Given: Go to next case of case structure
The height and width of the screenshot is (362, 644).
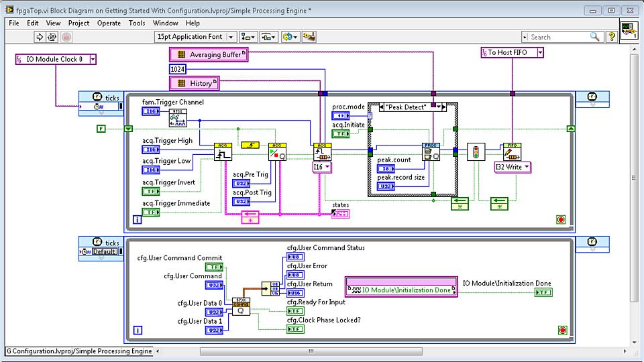Looking at the screenshot, I should tap(443, 107).
